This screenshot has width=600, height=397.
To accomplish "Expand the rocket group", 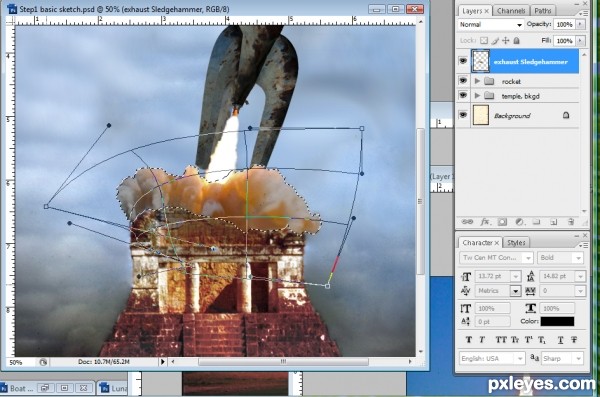I will click(477, 81).
